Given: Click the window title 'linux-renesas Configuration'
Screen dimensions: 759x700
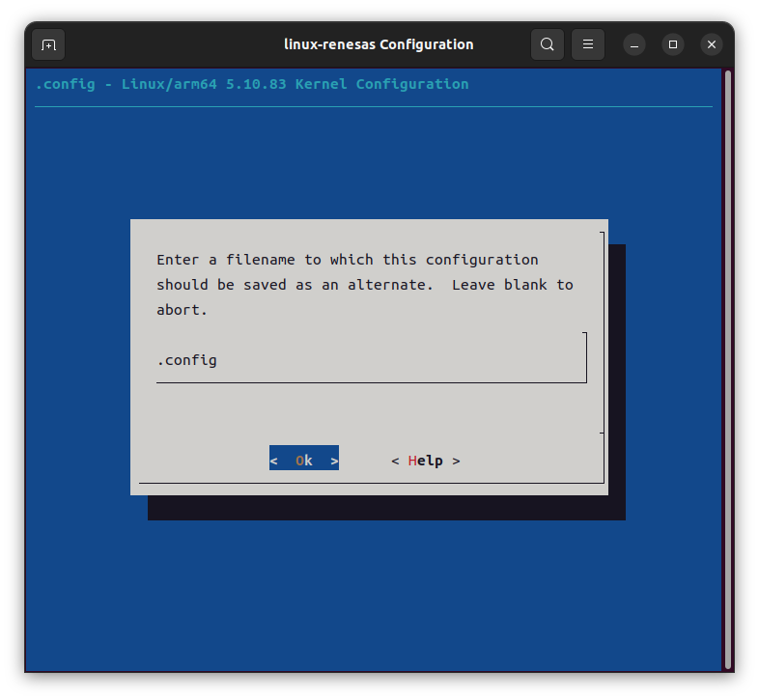Looking at the screenshot, I should coord(379,44).
